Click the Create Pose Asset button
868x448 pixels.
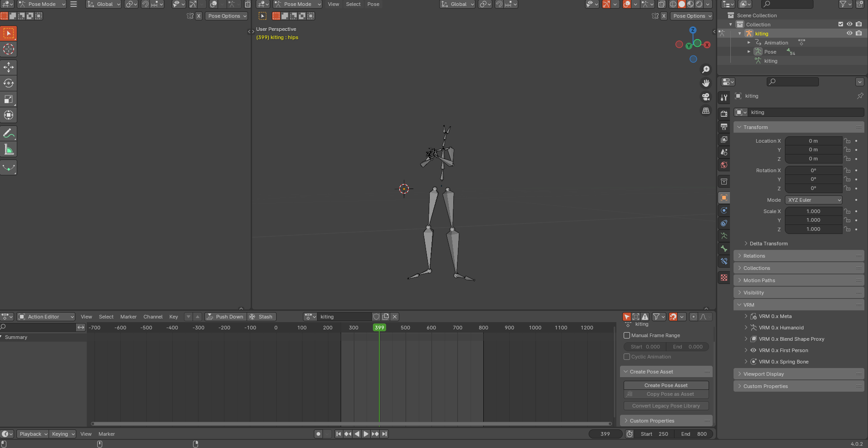[666, 385]
